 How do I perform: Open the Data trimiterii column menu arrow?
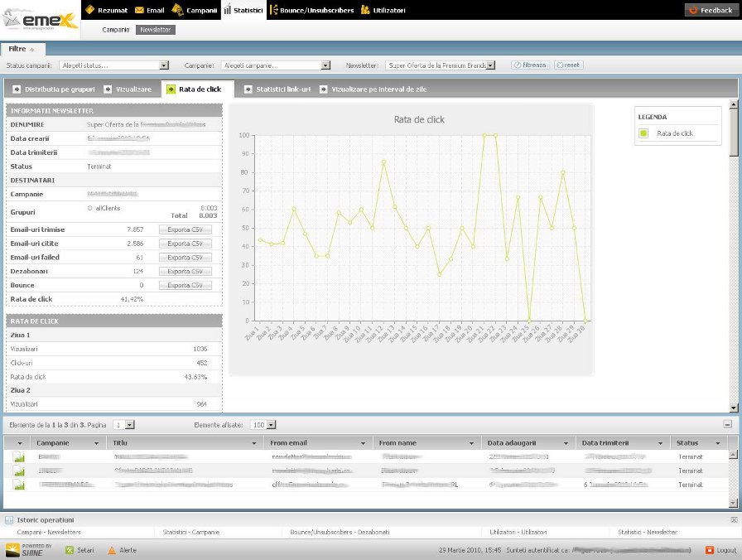pyautogui.click(x=660, y=443)
